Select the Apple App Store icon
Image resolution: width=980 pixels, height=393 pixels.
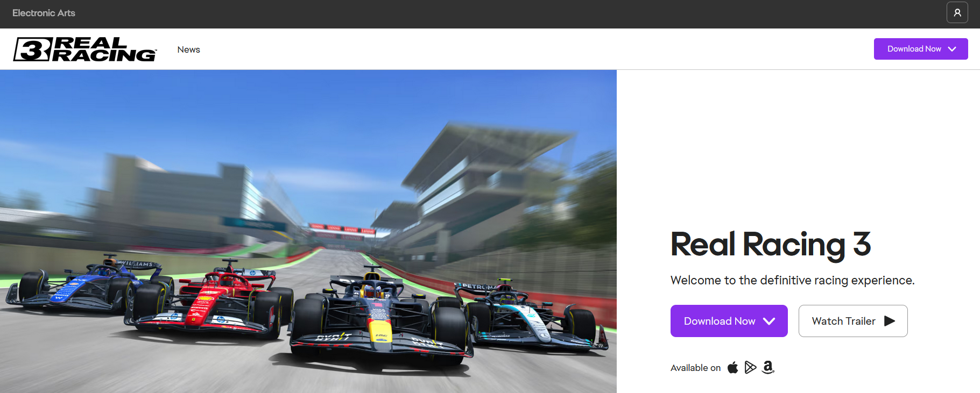732,368
